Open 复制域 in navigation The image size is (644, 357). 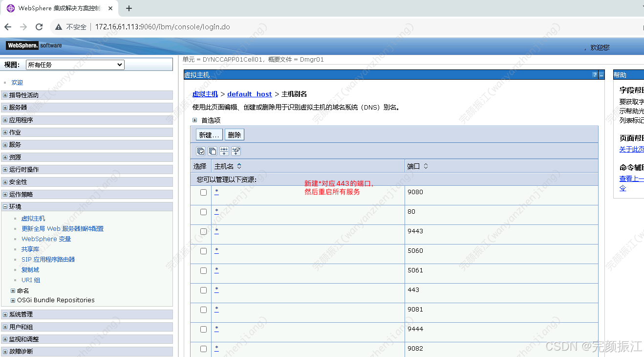[x=30, y=270]
